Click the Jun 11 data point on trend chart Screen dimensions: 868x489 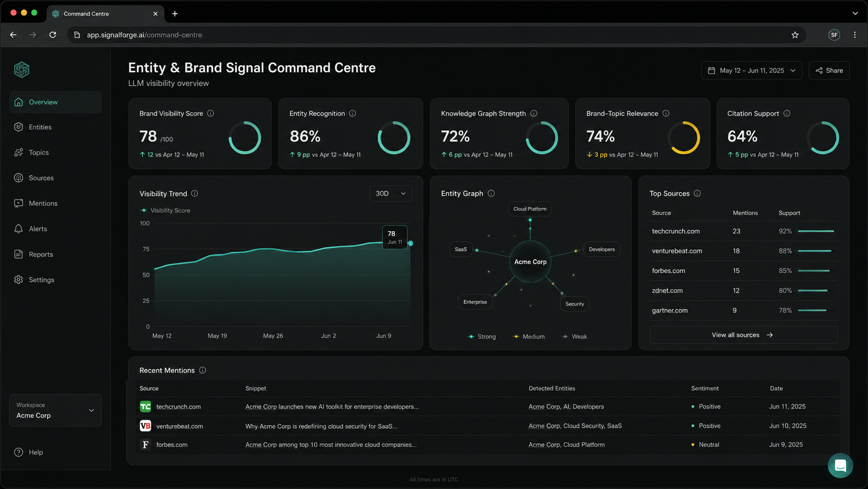410,243
